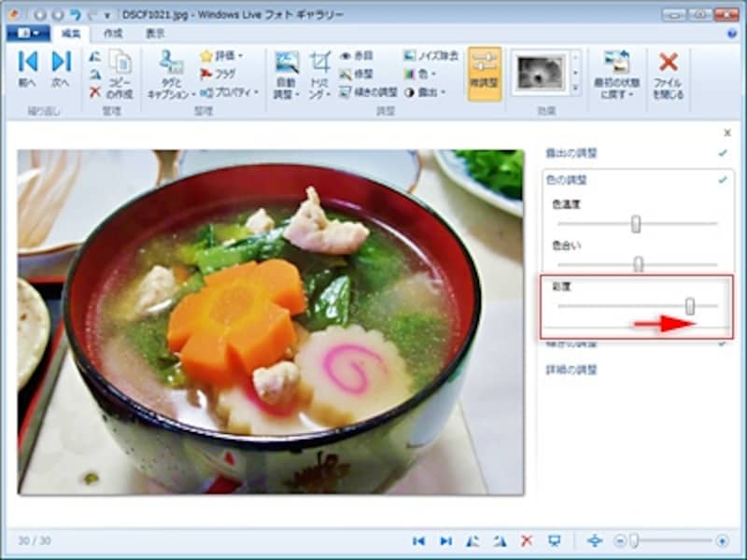Rotate left using ribbon manage icon
This screenshot has height=560, width=747.
pos(95,57)
